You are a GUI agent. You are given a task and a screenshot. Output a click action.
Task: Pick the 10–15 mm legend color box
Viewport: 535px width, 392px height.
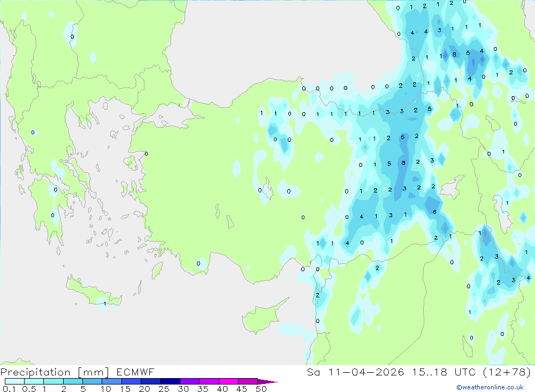click(x=112, y=381)
